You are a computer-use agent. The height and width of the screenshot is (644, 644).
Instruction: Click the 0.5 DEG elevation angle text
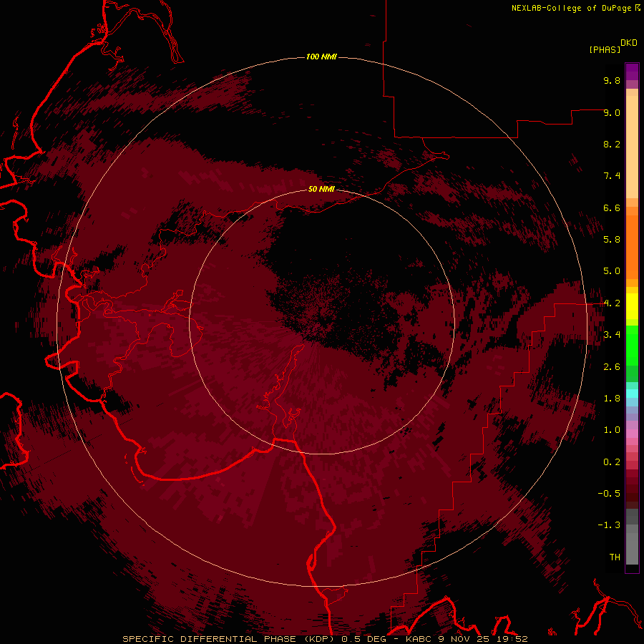pos(364,639)
